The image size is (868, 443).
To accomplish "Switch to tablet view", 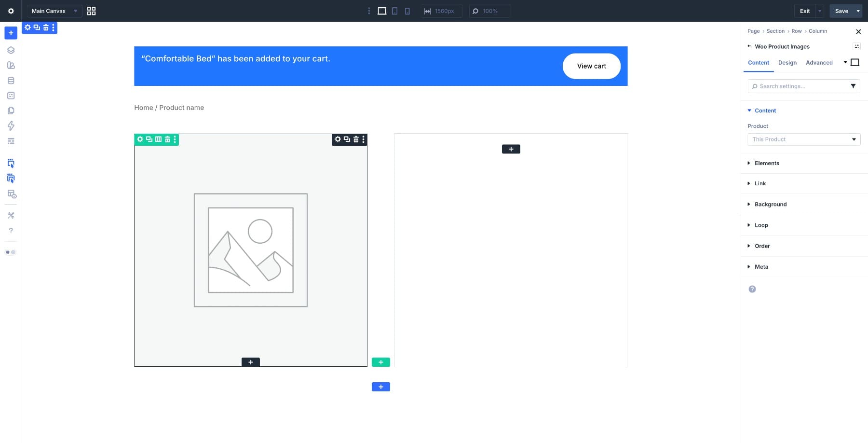I will pos(394,11).
